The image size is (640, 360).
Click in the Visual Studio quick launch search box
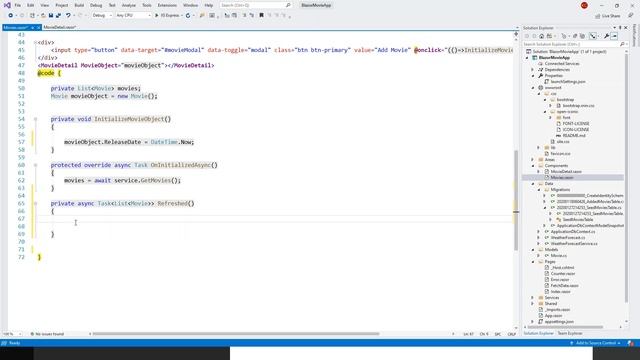coord(256,5)
